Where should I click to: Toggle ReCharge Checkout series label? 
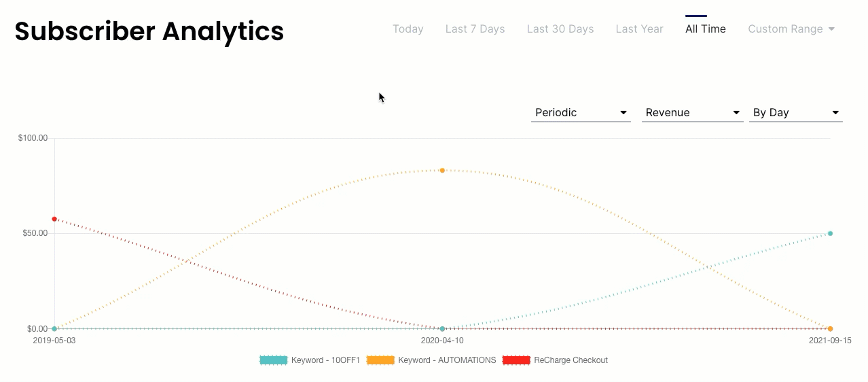coord(571,360)
